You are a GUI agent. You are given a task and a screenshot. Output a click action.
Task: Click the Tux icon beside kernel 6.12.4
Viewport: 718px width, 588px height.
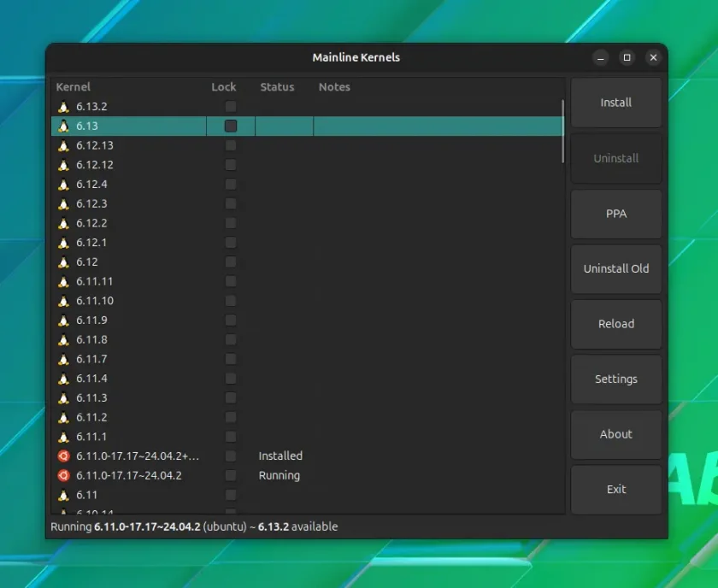(63, 184)
